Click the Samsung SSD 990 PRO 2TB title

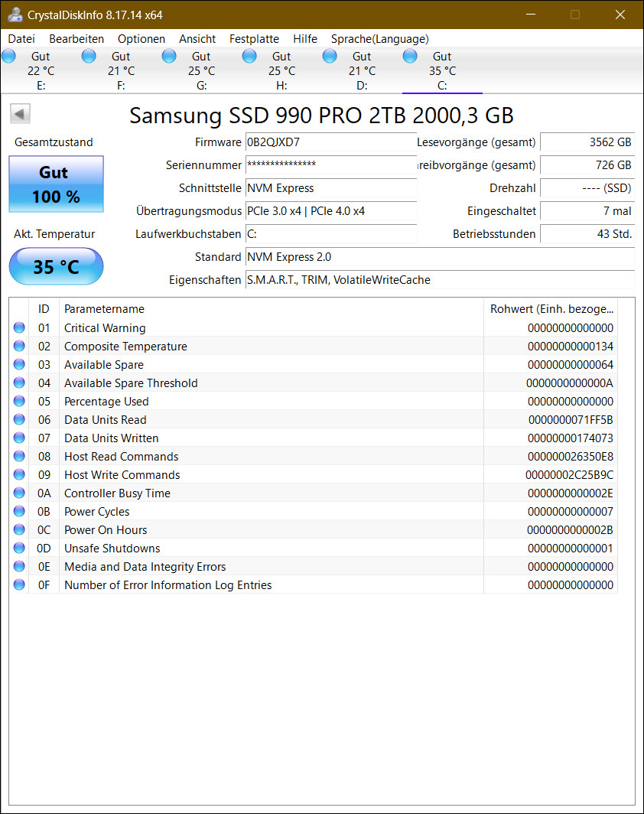pyautogui.click(x=321, y=116)
